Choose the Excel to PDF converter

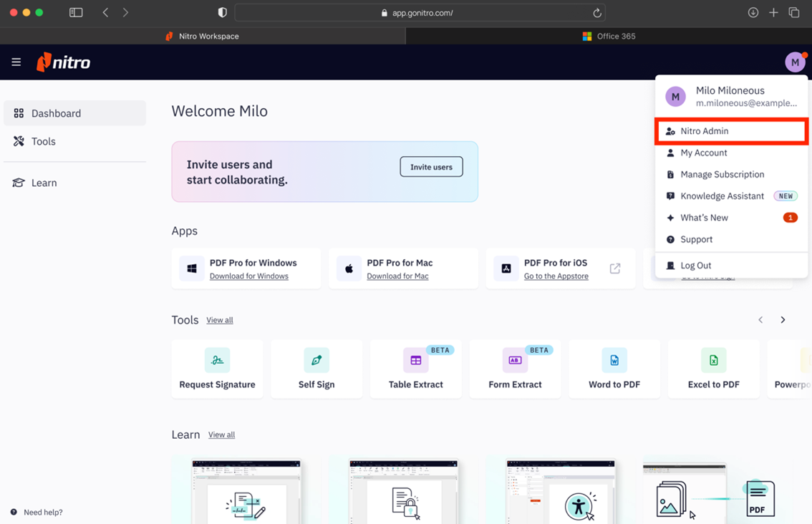point(713,369)
